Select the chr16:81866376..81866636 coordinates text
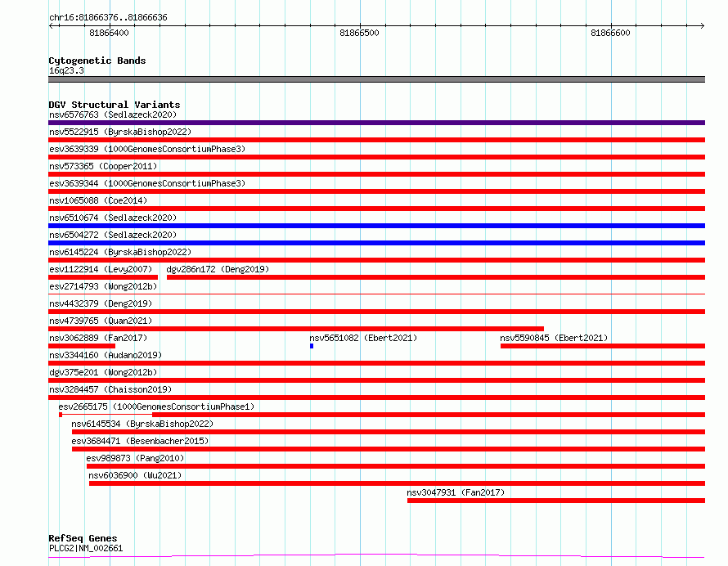 pos(108,18)
